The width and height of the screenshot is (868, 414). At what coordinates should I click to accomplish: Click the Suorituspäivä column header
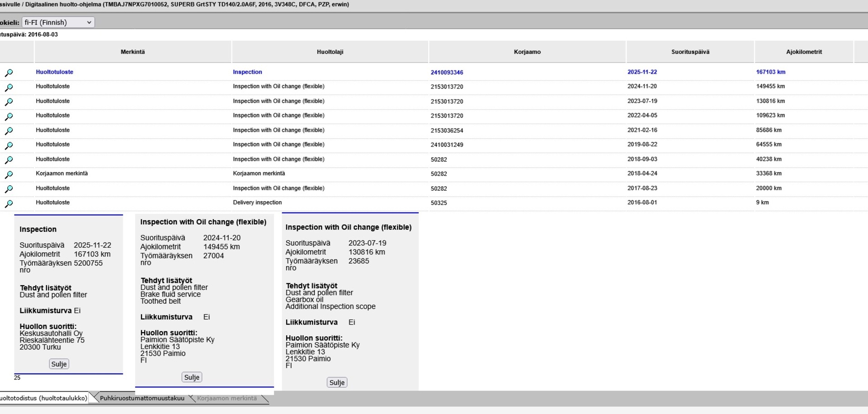click(690, 52)
